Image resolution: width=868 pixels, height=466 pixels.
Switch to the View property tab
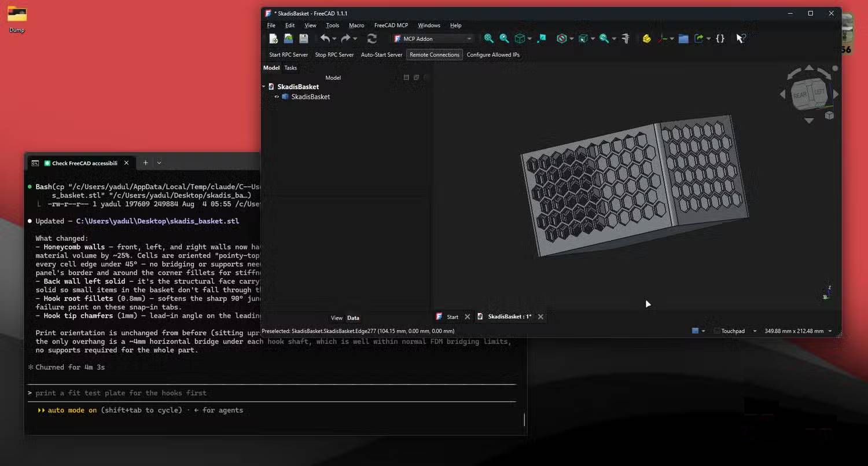pos(336,318)
